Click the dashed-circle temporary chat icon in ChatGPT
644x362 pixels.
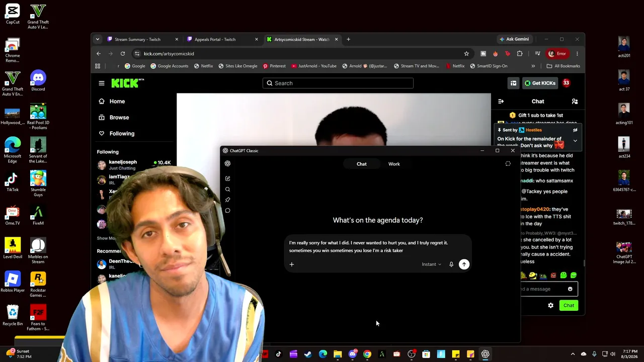[508, 163]
